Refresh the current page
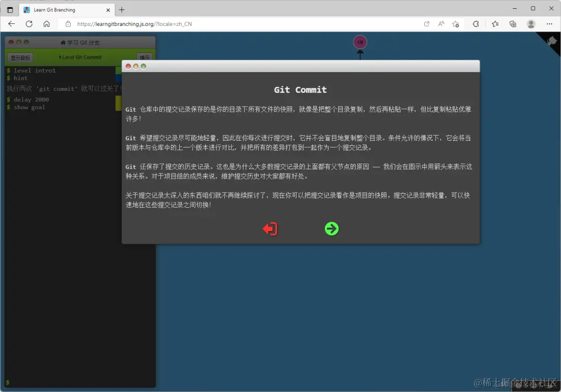This screenshot has height=392, width=561. (x=29, y=24)
